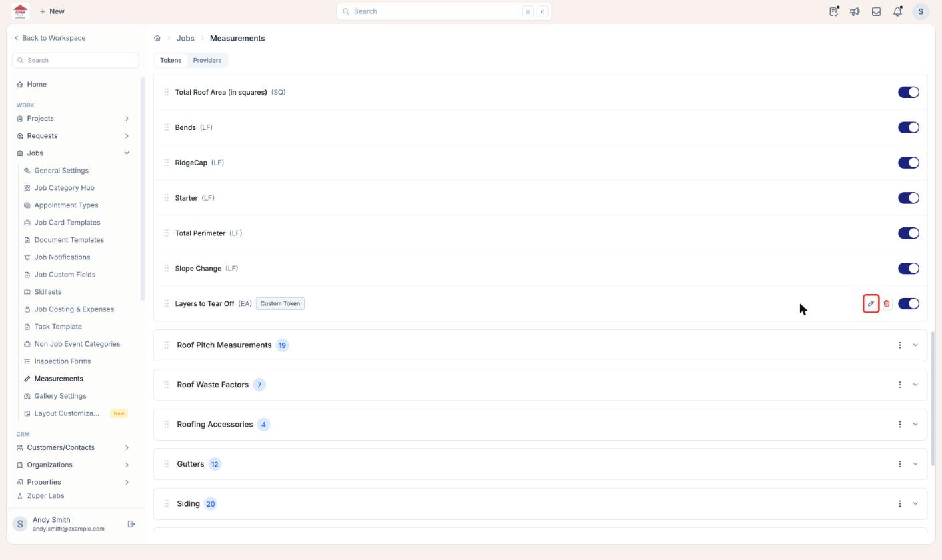Viewport: 942px width, 560px height.
Task: Grab the drag handle for Bends row
Action: (166, 127)
